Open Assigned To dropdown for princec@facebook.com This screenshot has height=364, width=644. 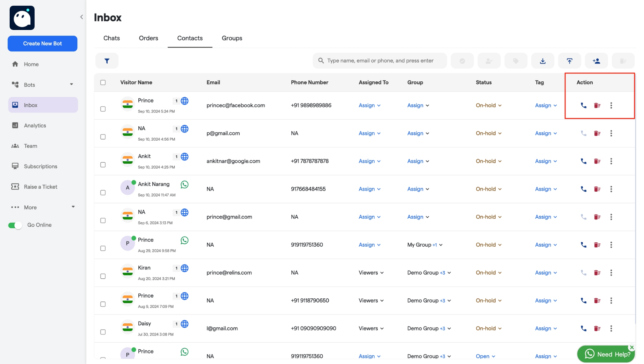(370, 105)
